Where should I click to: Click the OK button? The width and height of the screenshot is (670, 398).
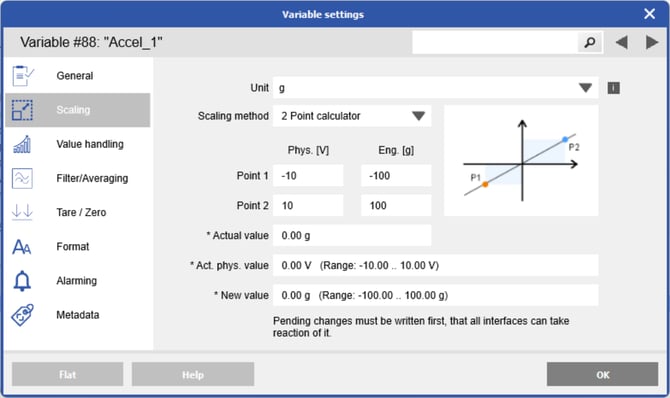pos(602,374)
